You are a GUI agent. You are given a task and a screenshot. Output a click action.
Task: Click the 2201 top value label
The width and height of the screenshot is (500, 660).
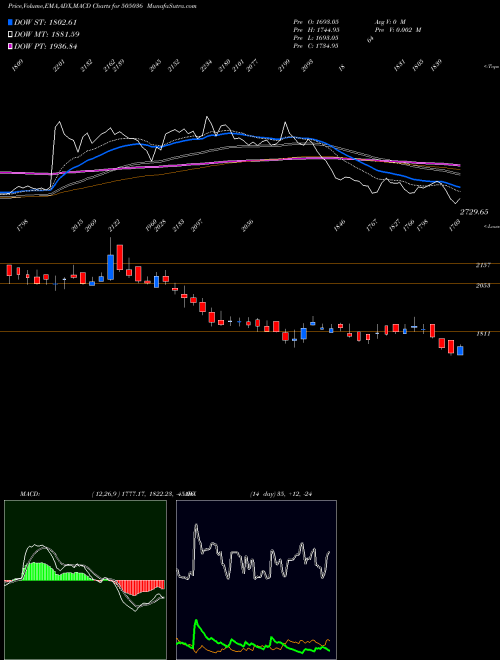pos(59,66)
